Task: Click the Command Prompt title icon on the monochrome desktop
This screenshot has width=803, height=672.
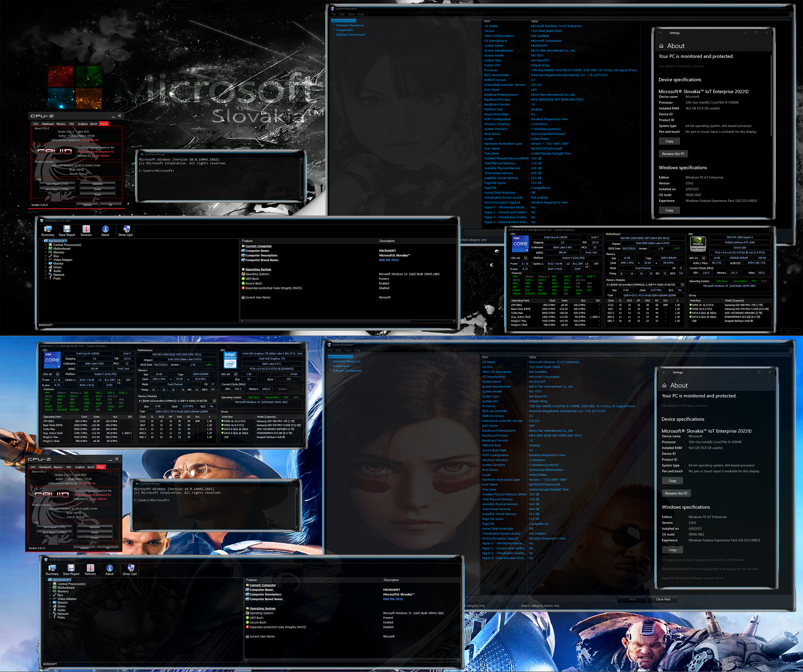Action: click(142, 154)
